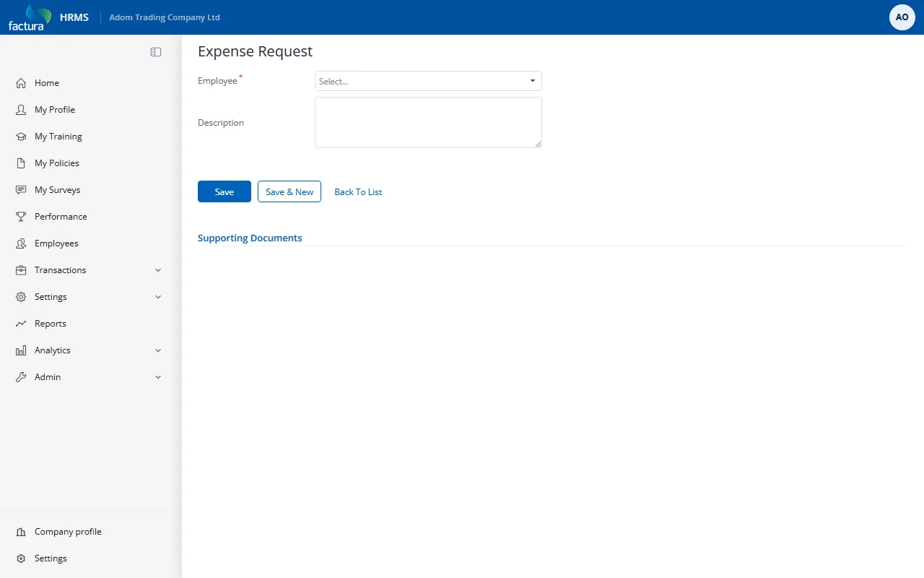924x578 pixels.
Task: Click the Supporting Documents heading
Action: pos(250,238)
